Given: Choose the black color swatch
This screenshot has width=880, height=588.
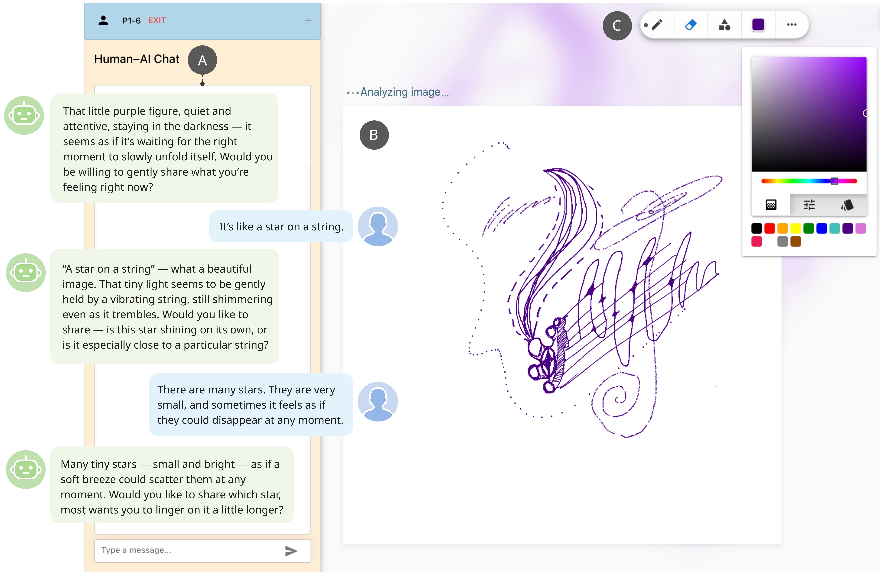Looking at the screenshot, I should [x=756, y=228].
